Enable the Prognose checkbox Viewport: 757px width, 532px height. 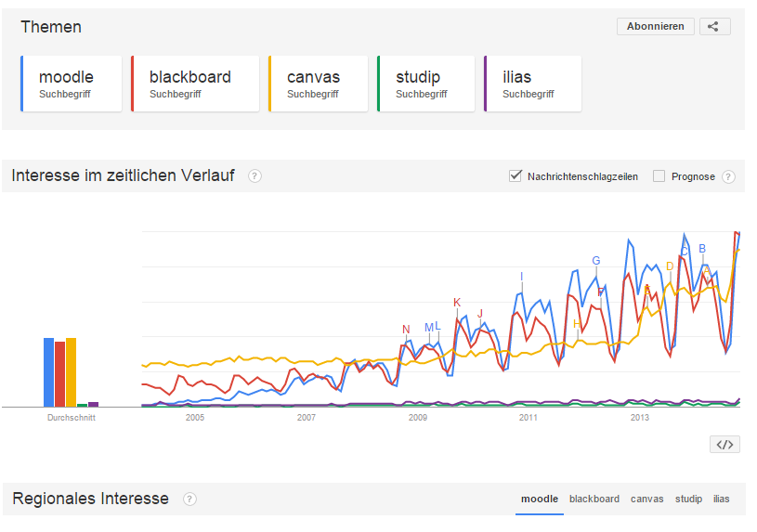[659, 175]
